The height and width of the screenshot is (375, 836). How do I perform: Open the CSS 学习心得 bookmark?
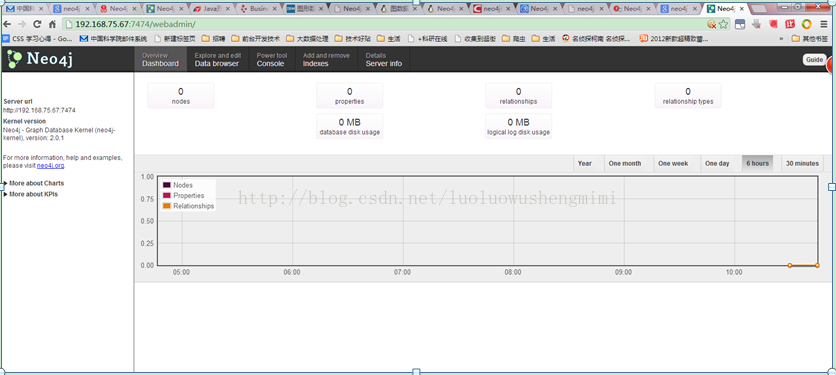point(38,38)
